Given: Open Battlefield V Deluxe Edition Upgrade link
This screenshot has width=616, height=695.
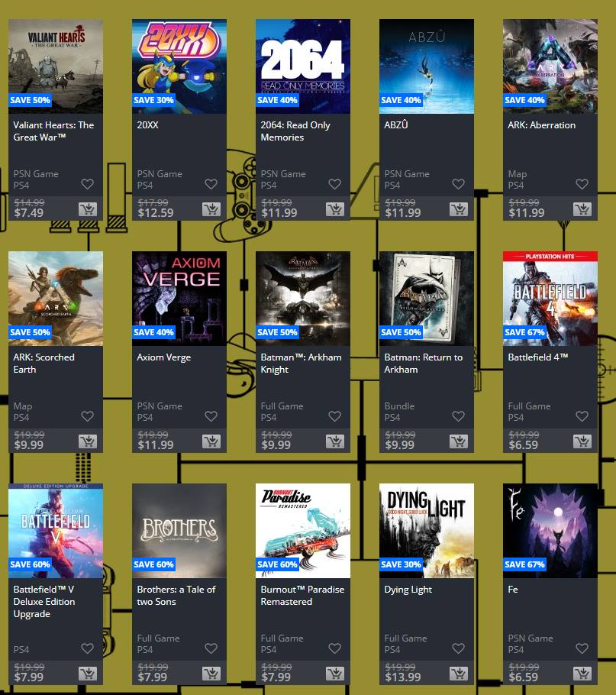Looking at the screenshot, I should click(x=44, y=602).
